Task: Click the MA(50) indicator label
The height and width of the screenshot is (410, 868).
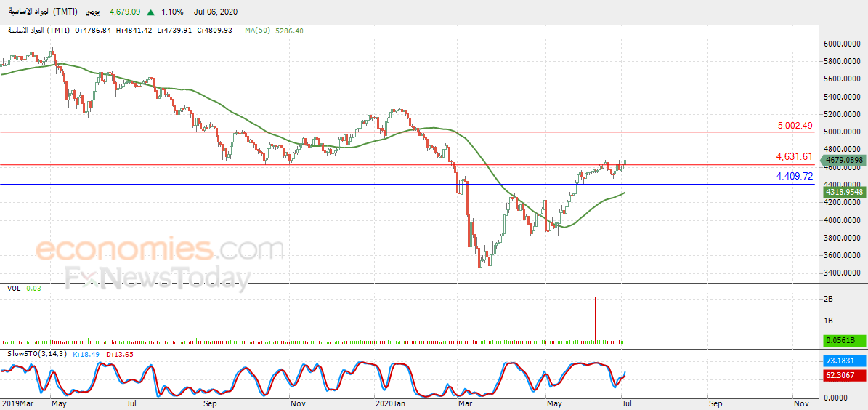Action: click(257, 31)
